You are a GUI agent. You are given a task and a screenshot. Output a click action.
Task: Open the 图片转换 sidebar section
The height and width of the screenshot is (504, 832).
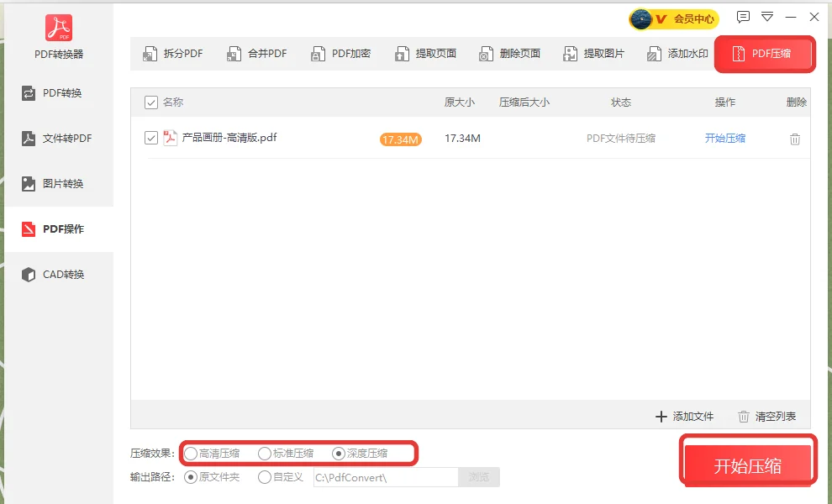pos(59,184)
